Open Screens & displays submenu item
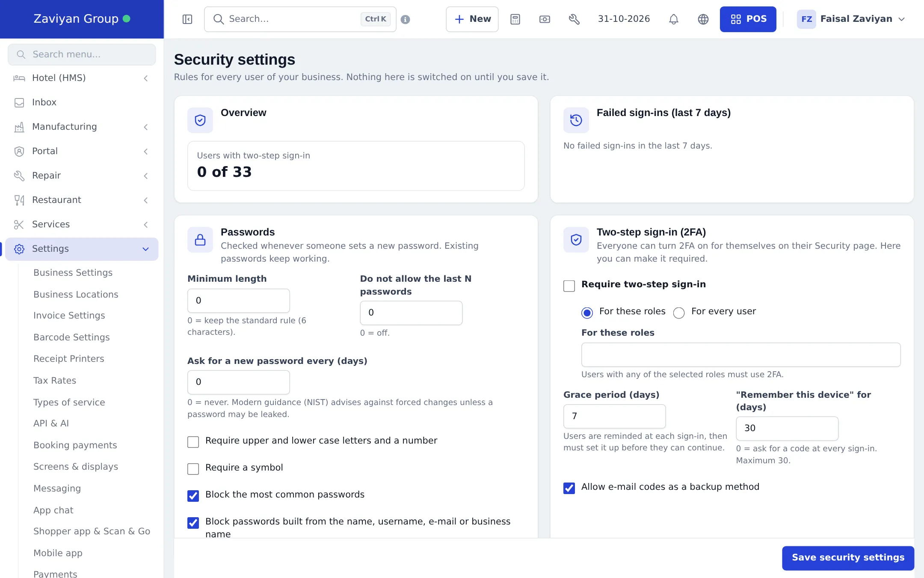This screenshot has width=924, height=578. 76,467
